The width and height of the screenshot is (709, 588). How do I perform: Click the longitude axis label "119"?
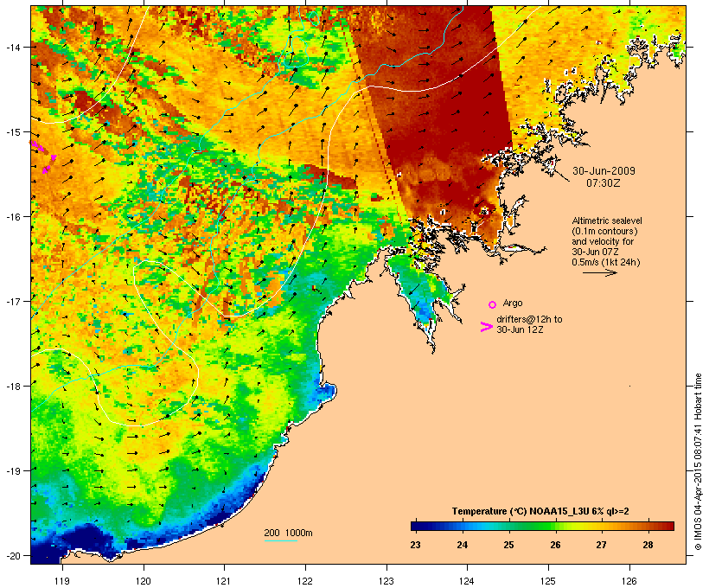[62, 581]
